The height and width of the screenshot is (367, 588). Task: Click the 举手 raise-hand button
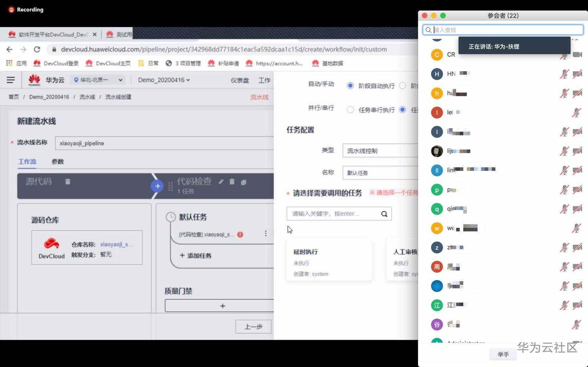click(x=503, y=355)
